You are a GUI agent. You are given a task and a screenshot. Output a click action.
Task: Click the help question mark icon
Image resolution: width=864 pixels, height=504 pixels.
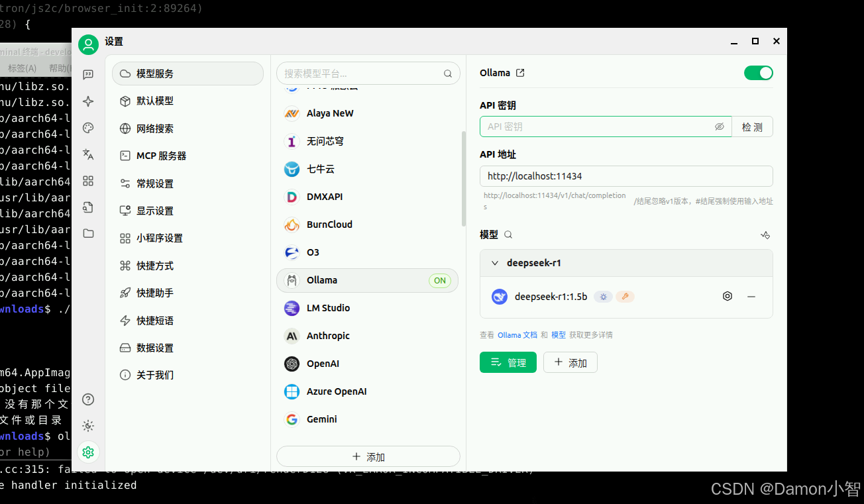point(88,399)
